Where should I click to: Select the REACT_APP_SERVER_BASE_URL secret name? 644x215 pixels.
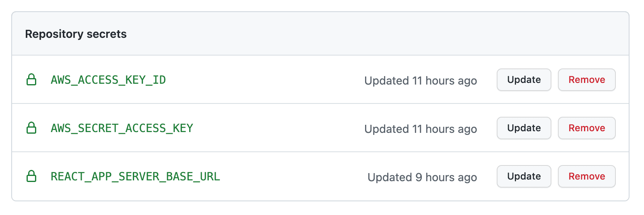[x=135, y=176]
